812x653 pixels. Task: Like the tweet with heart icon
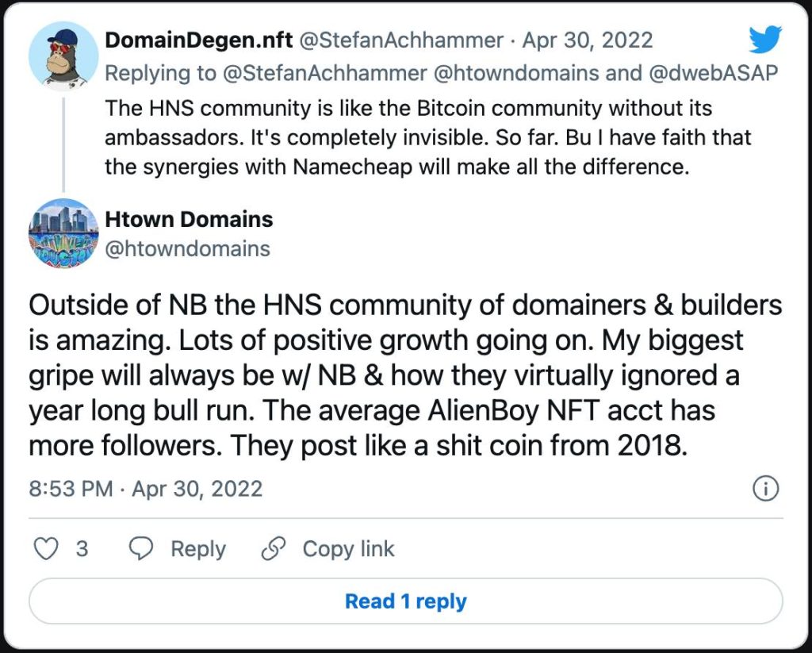point(45,549)
